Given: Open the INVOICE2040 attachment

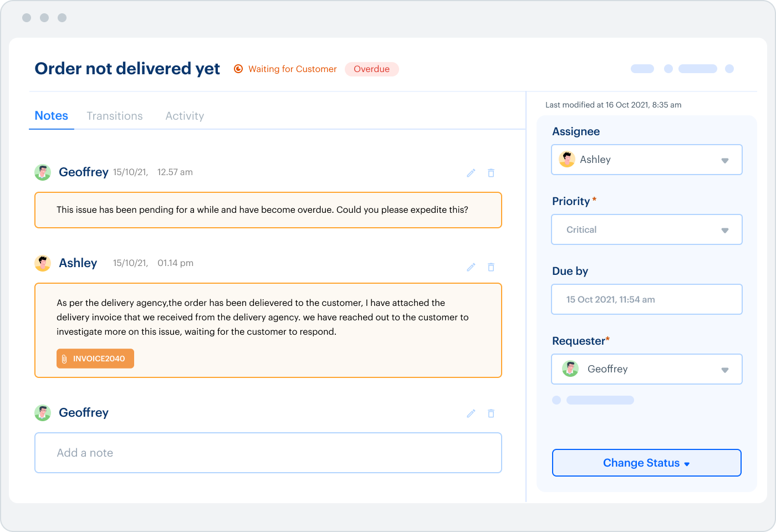Looking at the screenshot, I should click(x=95, y=359).
